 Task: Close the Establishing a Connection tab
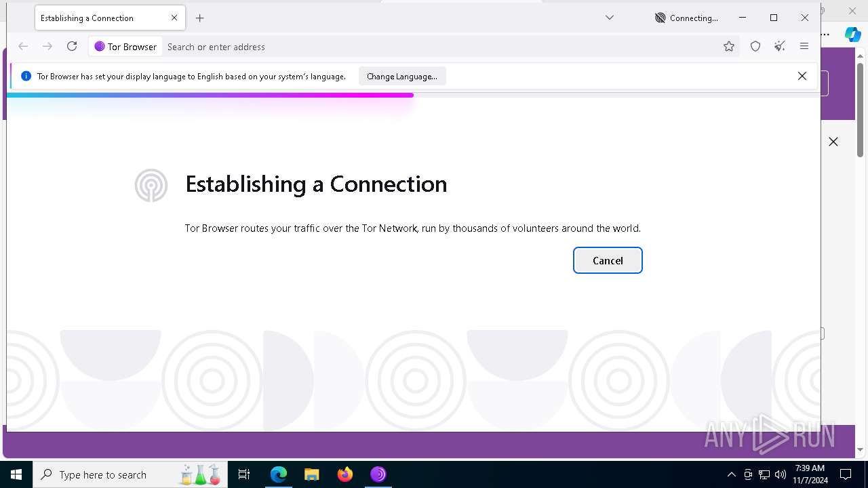(174, 18)
